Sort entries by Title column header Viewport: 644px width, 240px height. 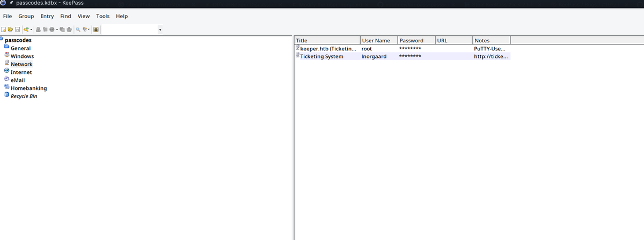pos(327,40)
